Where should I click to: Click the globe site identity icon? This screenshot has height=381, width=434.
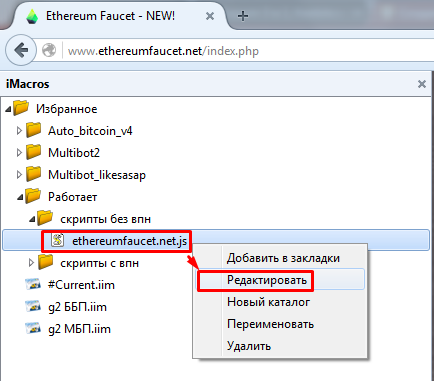click(49, 51)
